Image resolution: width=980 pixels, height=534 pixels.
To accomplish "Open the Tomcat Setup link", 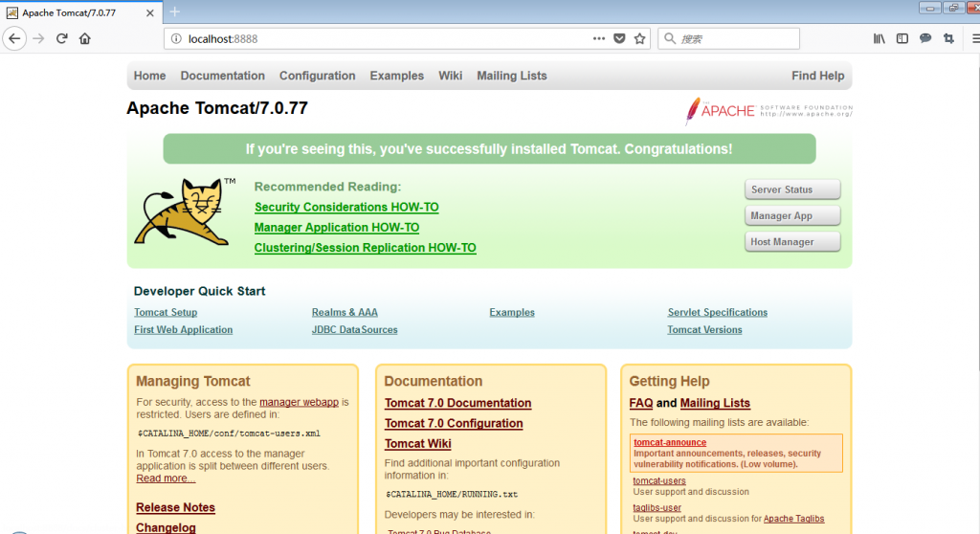I will (166, 312).
